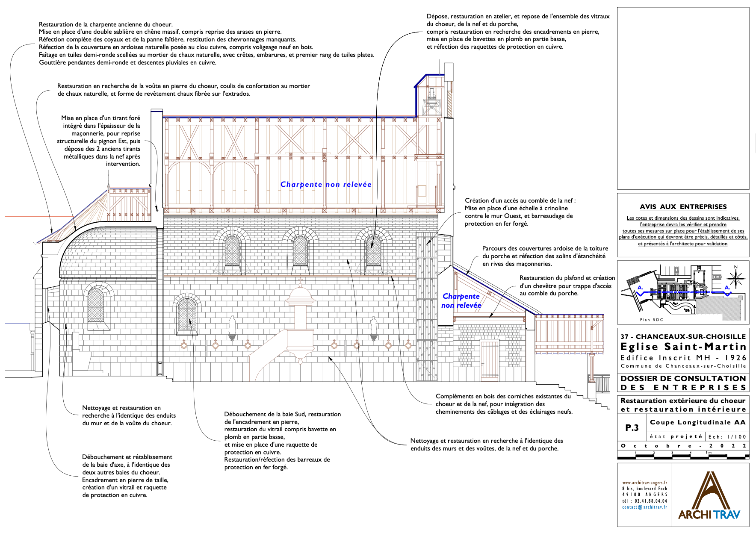Click the 'Plan RDC' caption
The image size is (756, 533).
(x=652, y=320)
